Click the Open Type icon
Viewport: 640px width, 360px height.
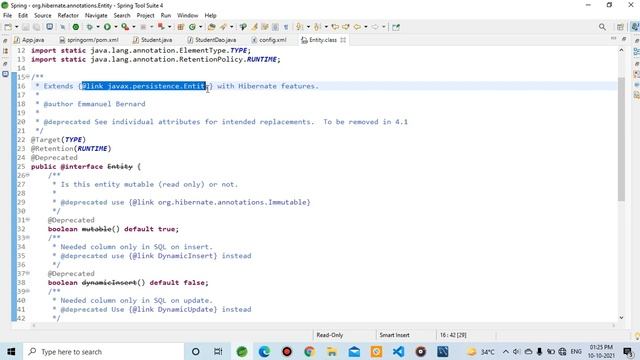coord(211,27)
